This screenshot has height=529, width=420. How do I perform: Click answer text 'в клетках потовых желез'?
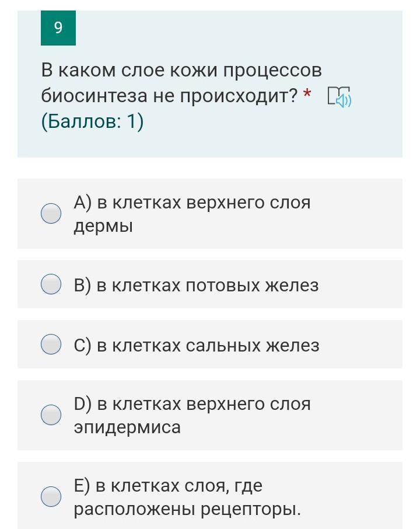[x=207, y=286]
